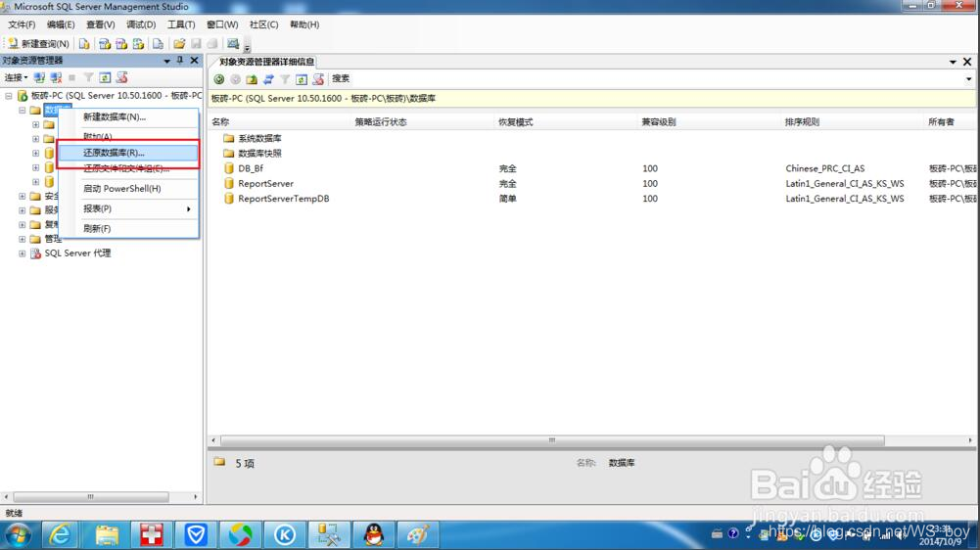
Task: Choose 启动 PowerShell(H) from context menu
Action: coord(128,188)
